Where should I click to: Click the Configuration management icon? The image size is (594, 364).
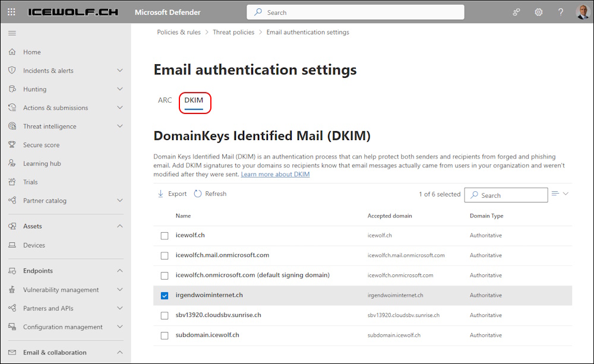click(12, 327)
